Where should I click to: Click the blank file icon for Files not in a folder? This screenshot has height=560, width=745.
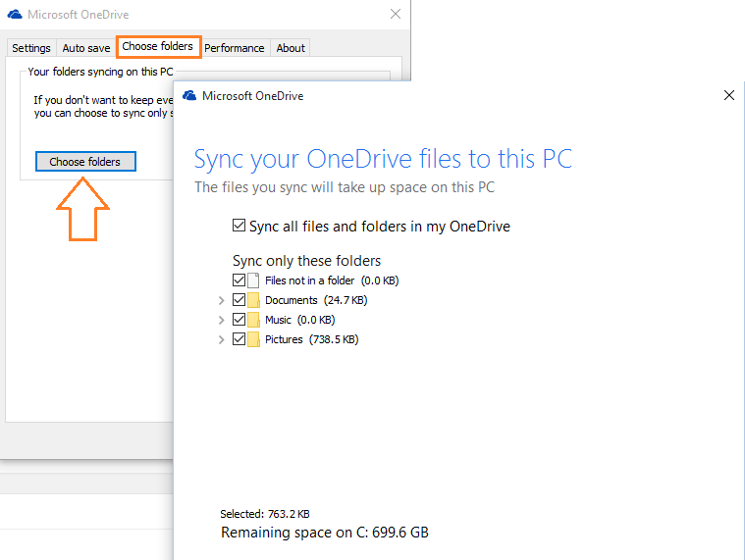253,280
